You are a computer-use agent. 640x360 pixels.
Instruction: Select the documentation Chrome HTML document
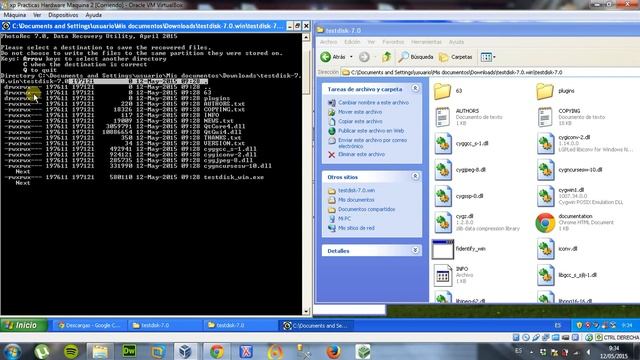pos(545,222)
